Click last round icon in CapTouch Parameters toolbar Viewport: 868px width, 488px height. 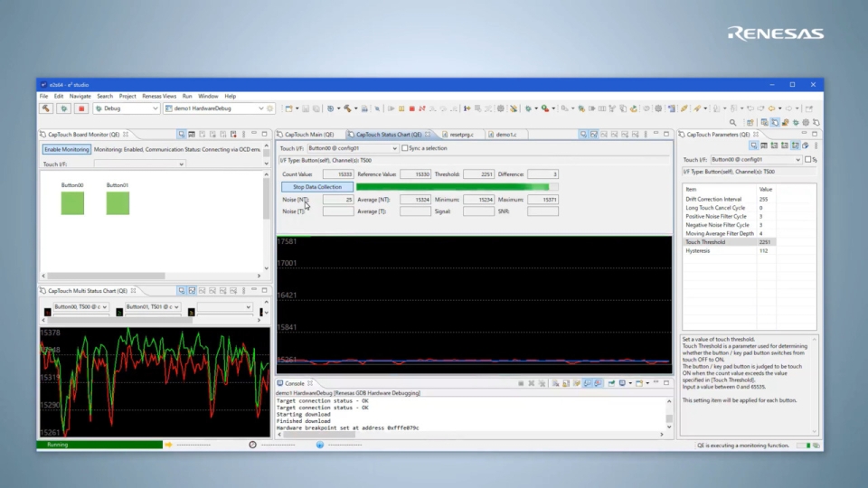[806, 145]
